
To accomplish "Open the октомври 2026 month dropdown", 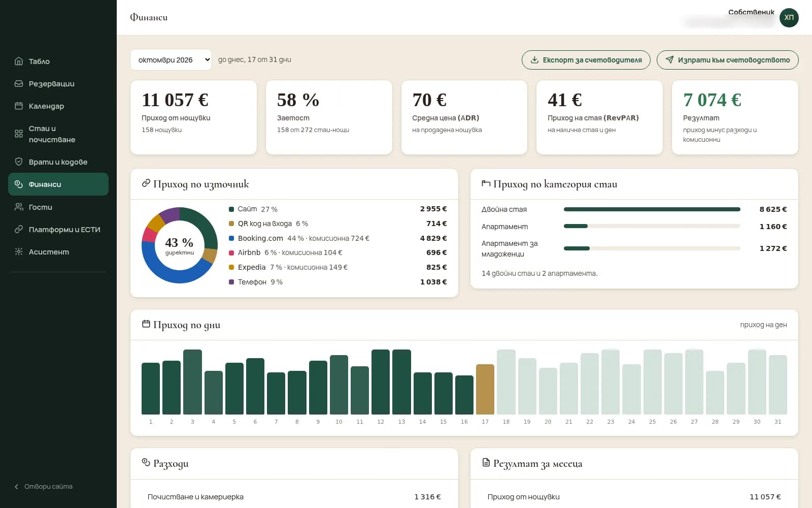I will [171, 60].
